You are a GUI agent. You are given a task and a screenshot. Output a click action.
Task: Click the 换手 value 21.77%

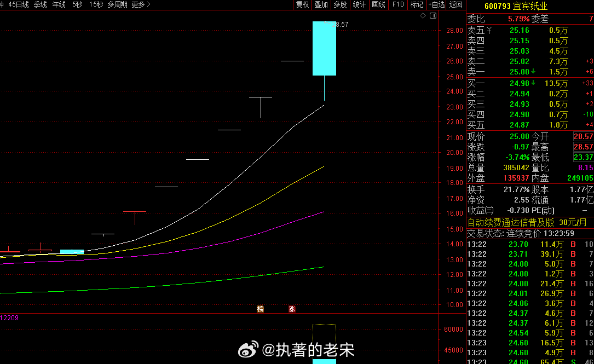pyautogui.click(x=516, y=189)
